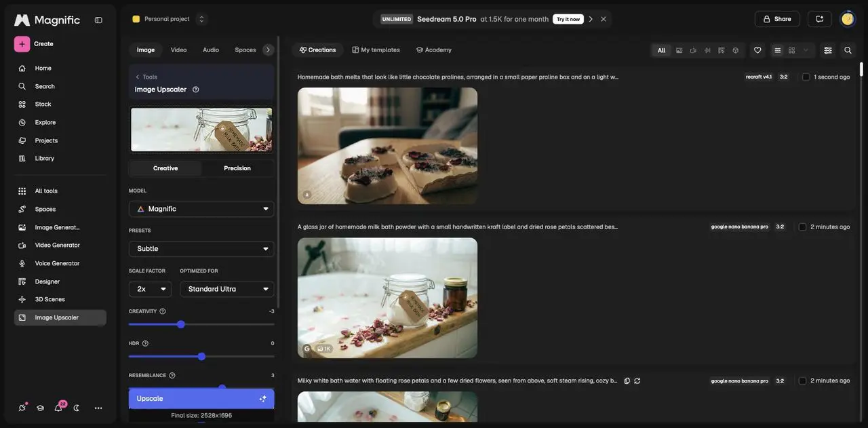Switch to list view layout
The image size is (868, 428).
tap(778, 50)
